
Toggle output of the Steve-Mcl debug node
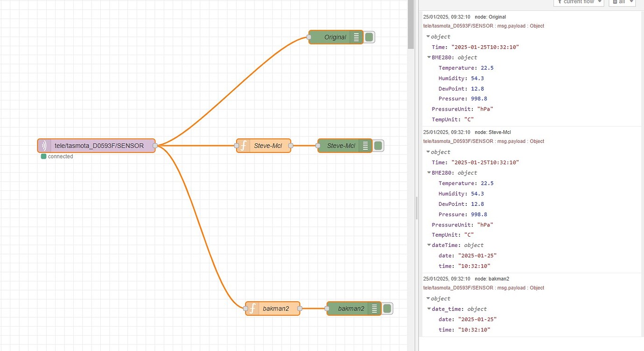coord(378,145)
